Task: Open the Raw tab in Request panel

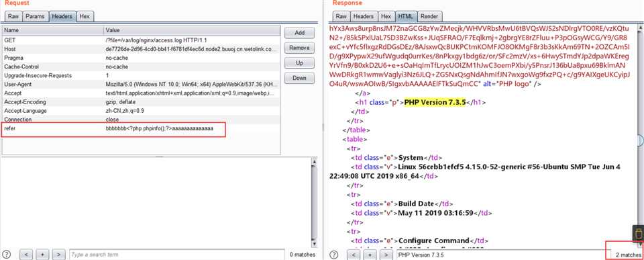Action: point(13,16)
